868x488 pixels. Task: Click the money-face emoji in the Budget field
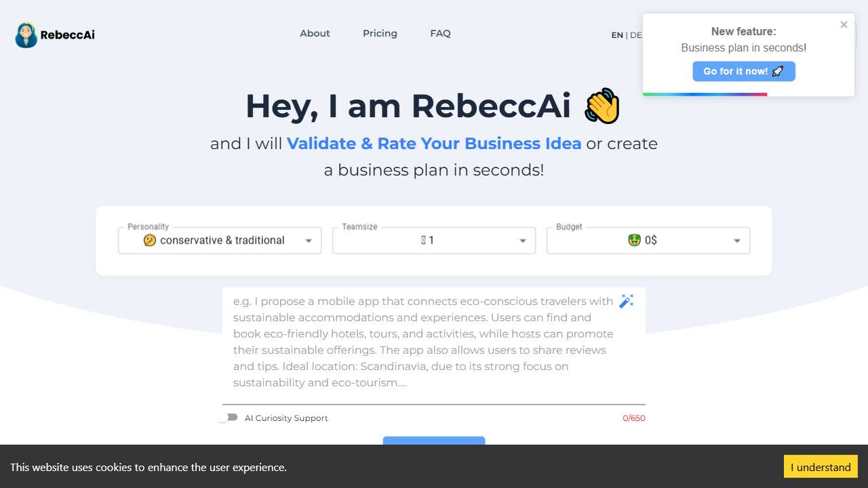634,240
